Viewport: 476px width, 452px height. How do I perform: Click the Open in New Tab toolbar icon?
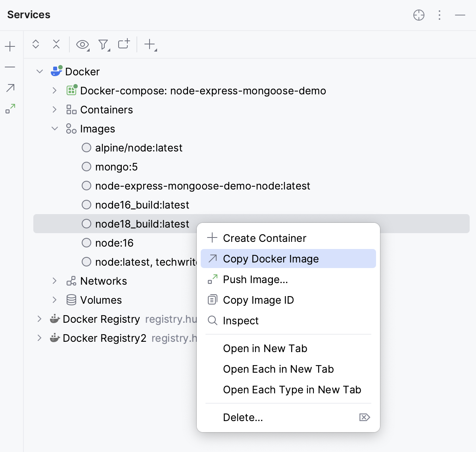coord(123,44)
